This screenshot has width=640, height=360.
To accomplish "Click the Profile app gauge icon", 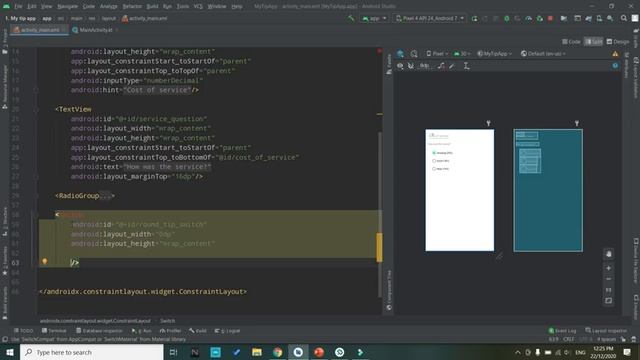I will pos(529,18).
